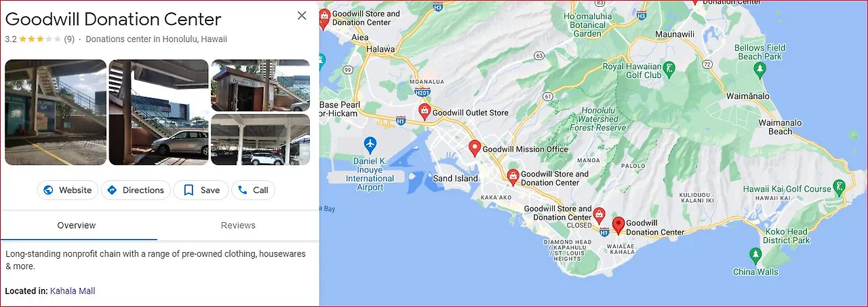Select the China Walls park marker

pos(755,255)
